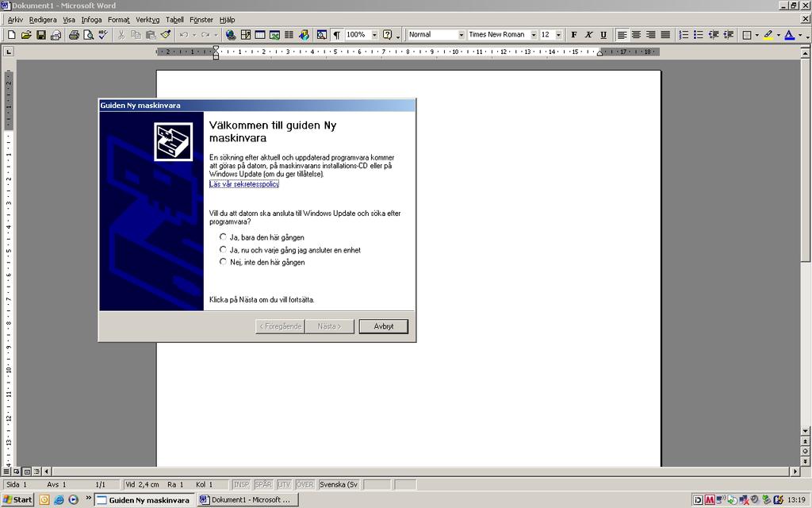This screenshot has width=812, height=508.
Task: Open the Hjälp menu
Action: tap(227, 20)
